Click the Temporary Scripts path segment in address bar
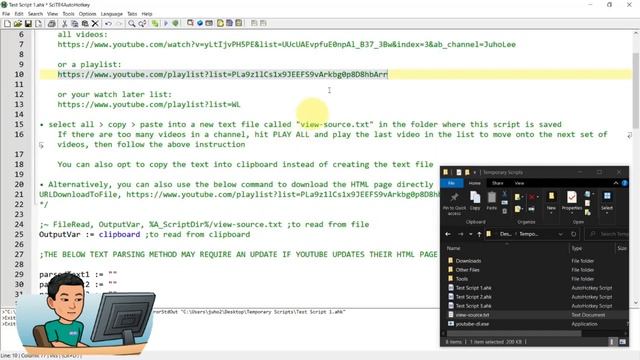 pos(530,234)
